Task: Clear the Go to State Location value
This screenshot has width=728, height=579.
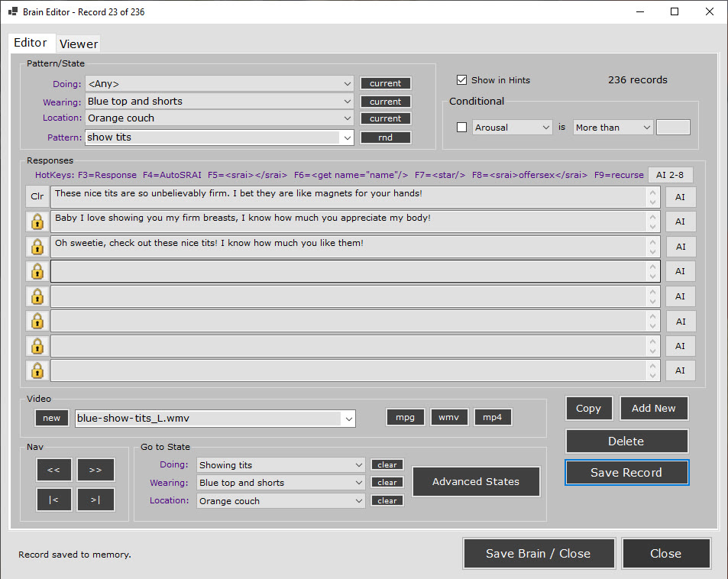Action: pos(387,500)
